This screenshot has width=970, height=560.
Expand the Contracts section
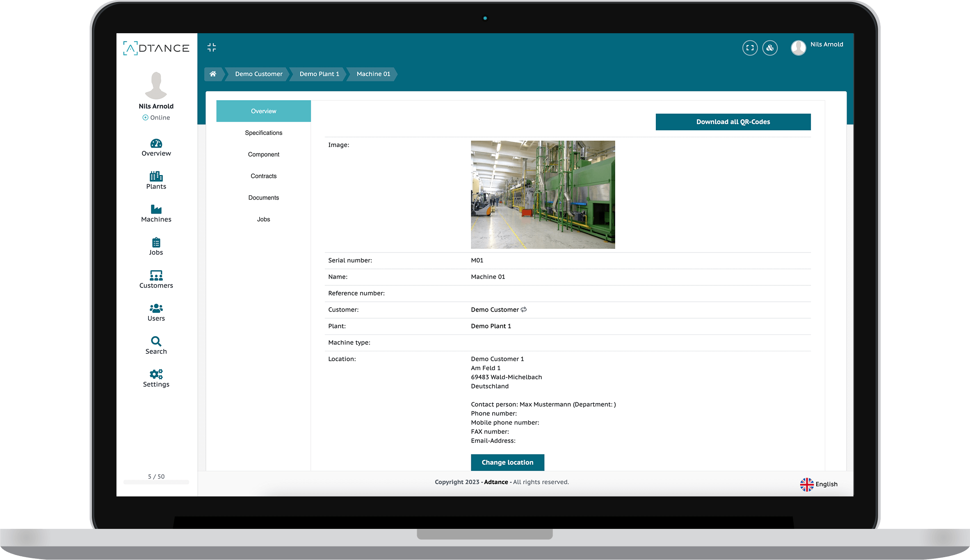point(263,175)
